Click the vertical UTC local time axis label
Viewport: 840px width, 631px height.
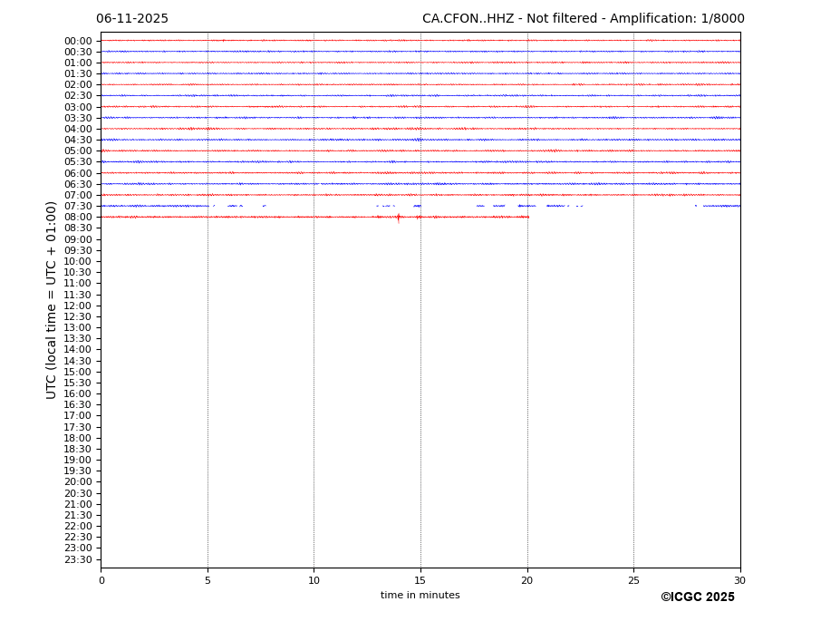(52, 300)
